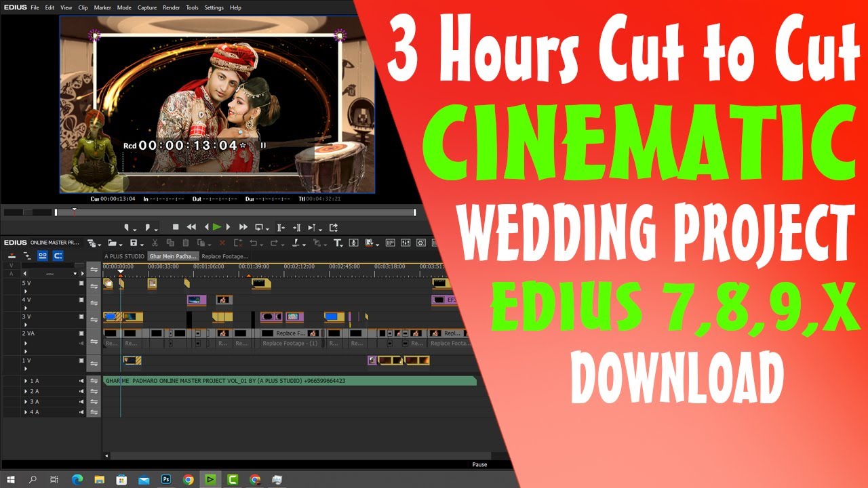Image resolution: width=868 pixels, height=488 pixels.
Task: Click the Copy icon in timeline toolbar
Action: [x=170, y=243]
